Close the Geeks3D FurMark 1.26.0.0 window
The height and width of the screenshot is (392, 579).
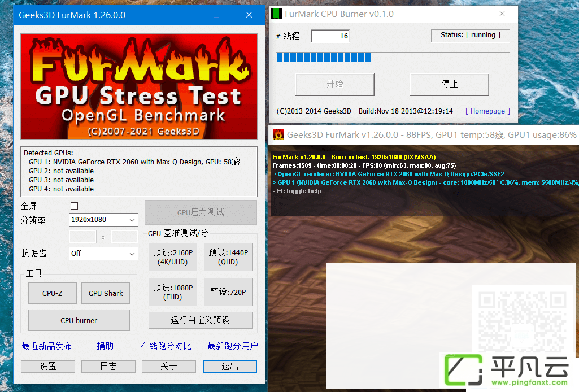249,15
